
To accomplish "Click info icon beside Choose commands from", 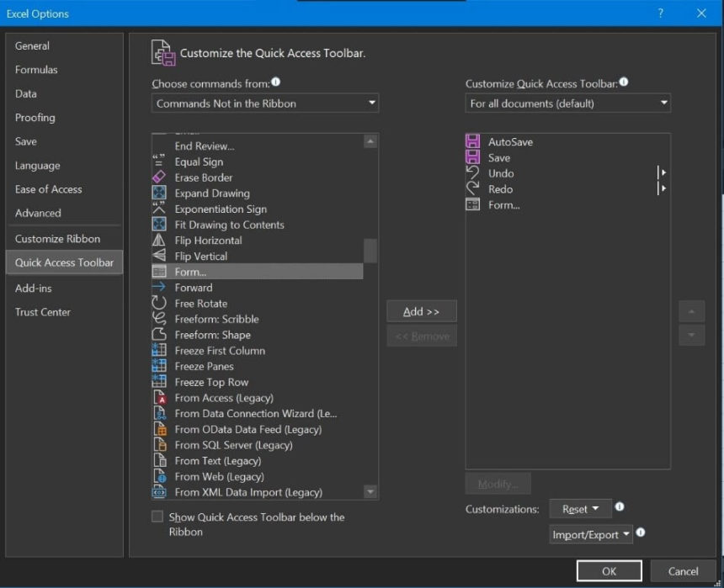I will click(x=275, y=82).
